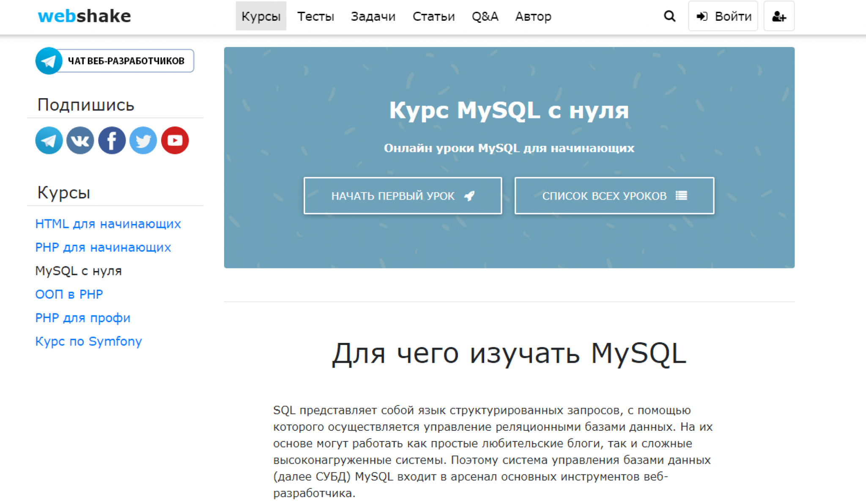This screenshot has height=504, width=866.
Task: Go to Задачи section
Action: pos(373,16)
